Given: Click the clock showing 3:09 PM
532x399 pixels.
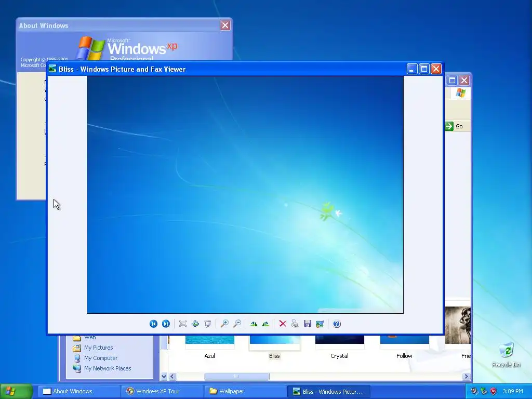Looking at the screenshot, I should click(x=513, y=391).
